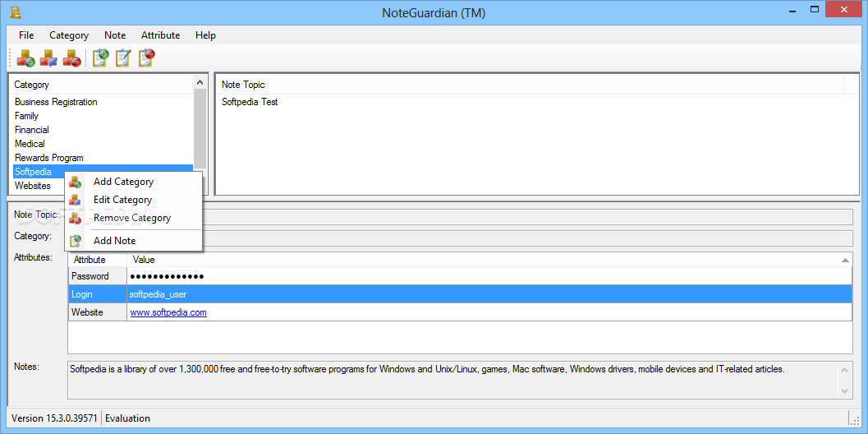The width and height of the screenshot is (868, 434).
Task: Select the Rewards Program category
Action: coord(49,158)
